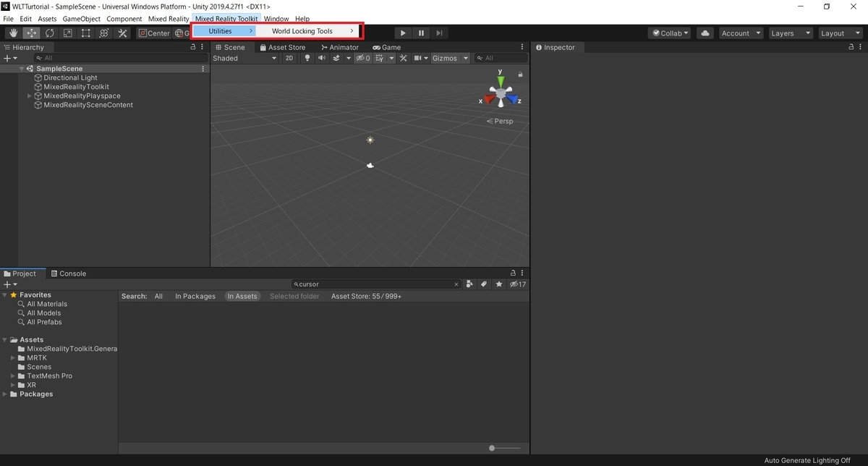Open the cloud services icon
The width and height of the screenshot is (868, 466).
pyautogui.click(x=705, y=33)
